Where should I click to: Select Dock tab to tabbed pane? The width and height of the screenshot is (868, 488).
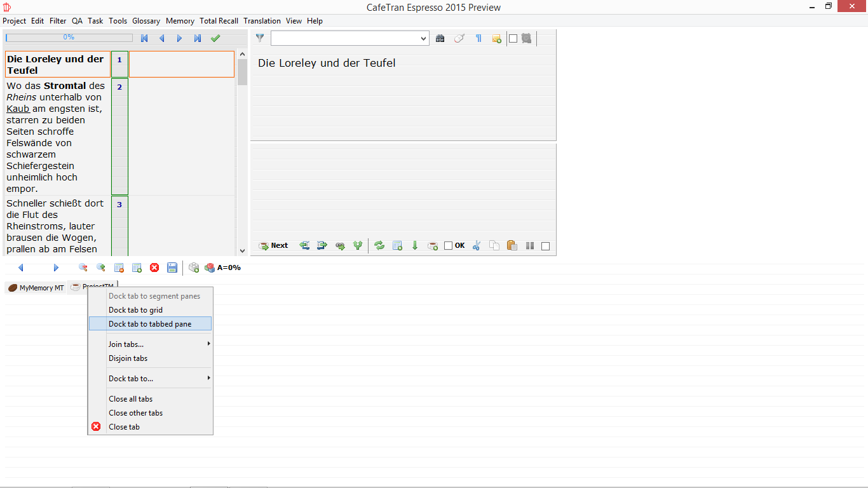150,324
